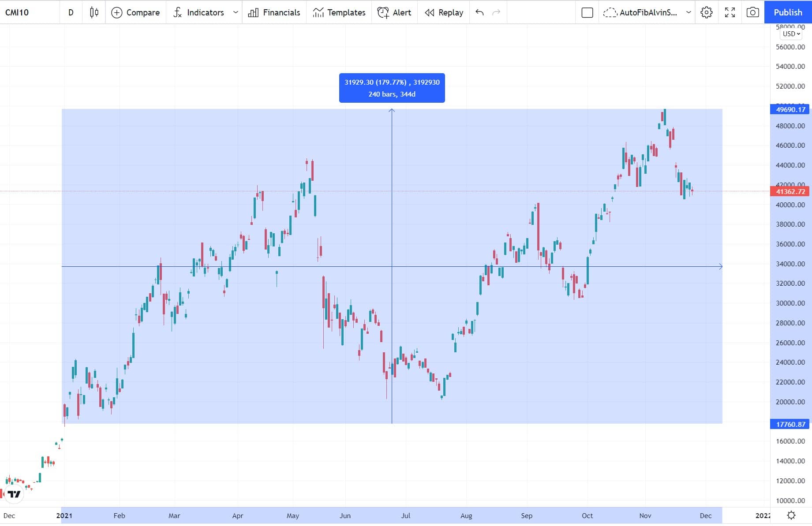The image size is (812, 526).
Task: Change the D timeframe interval
Action: 71,12
